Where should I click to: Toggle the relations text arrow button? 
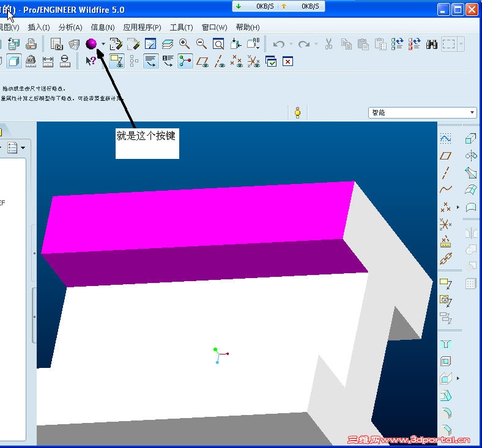(150, 61)
